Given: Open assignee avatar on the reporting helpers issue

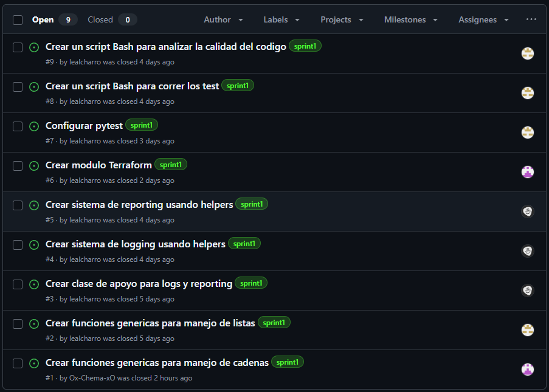Looking at the screenshot, I should tap(527, 211).
